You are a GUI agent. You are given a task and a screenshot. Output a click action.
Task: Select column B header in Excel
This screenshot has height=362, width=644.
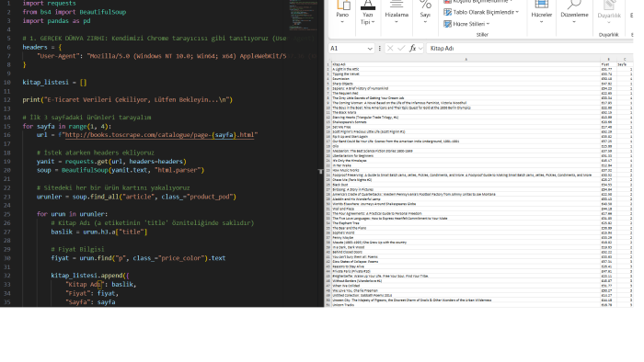(608, 60)
